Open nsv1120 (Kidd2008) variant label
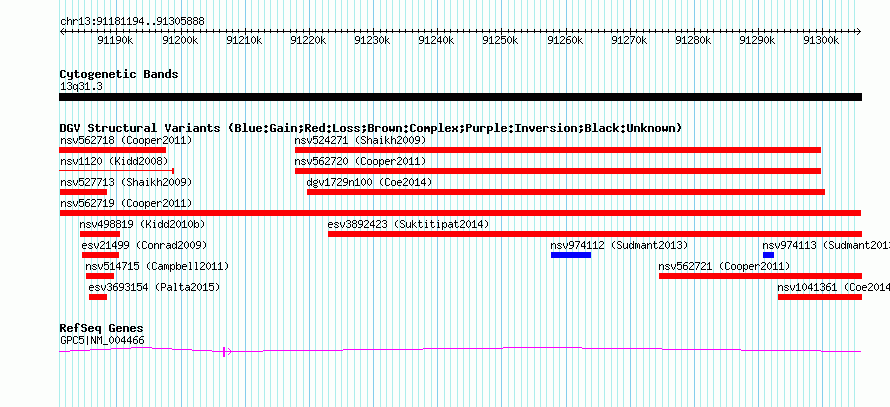 114,161
